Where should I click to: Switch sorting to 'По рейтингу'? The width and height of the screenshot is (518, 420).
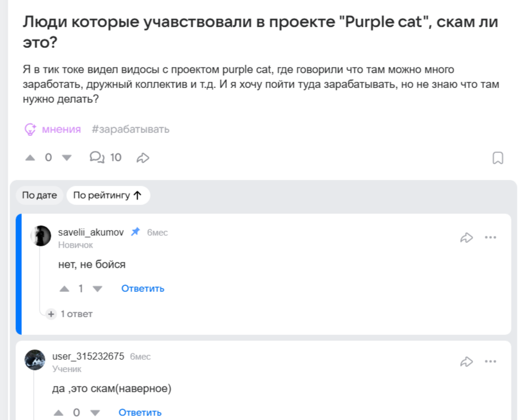(x=108, y=195)
